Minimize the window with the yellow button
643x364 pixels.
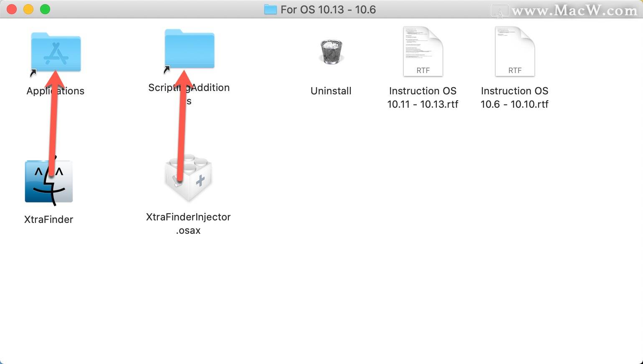[28, 9]
